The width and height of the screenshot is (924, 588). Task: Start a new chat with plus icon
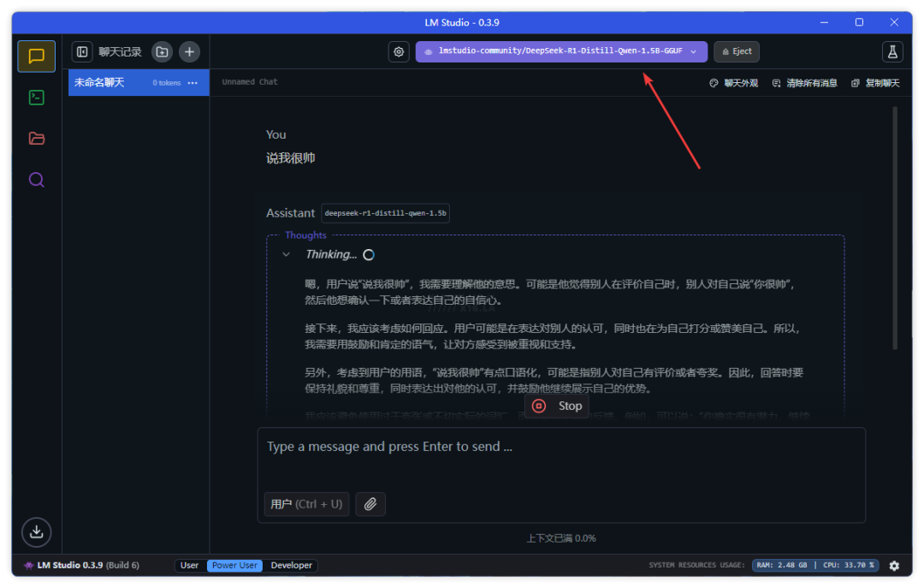pyautogui.click(x=189, y=52)
